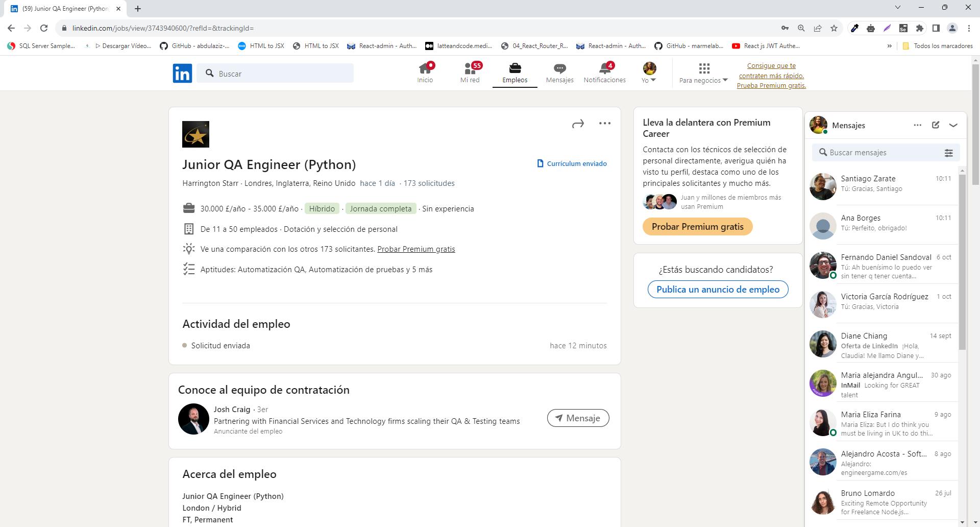Open the Chrome profile avatar icon

pos(952,28)
